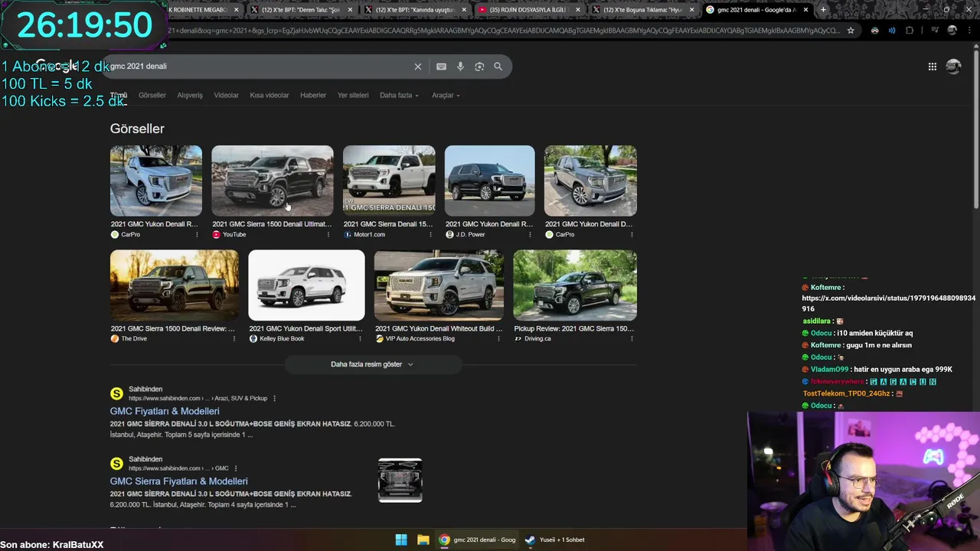980x551 pixels.
Task: Open more options for GMC Sierra Fiyatları result
Action: click(x=235, y=468)
